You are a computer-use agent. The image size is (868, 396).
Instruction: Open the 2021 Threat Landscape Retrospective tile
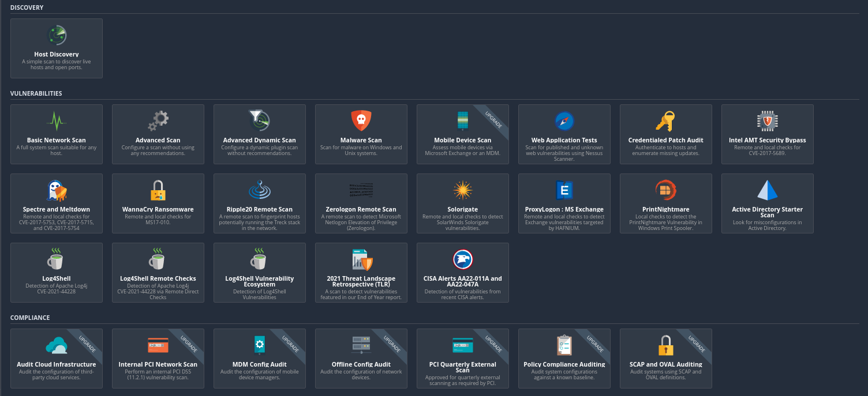(x=361, y=273)
